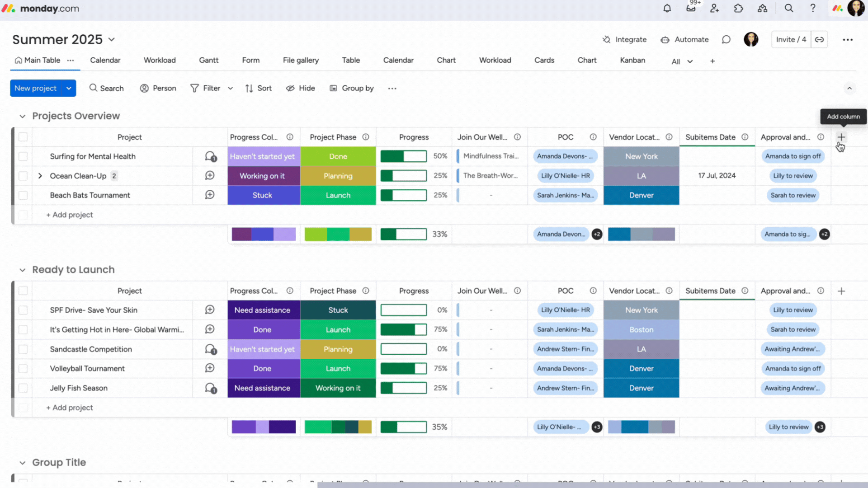868x488 pixels.
Task: Open the board three-dot options menu
Action: (848, 40)
